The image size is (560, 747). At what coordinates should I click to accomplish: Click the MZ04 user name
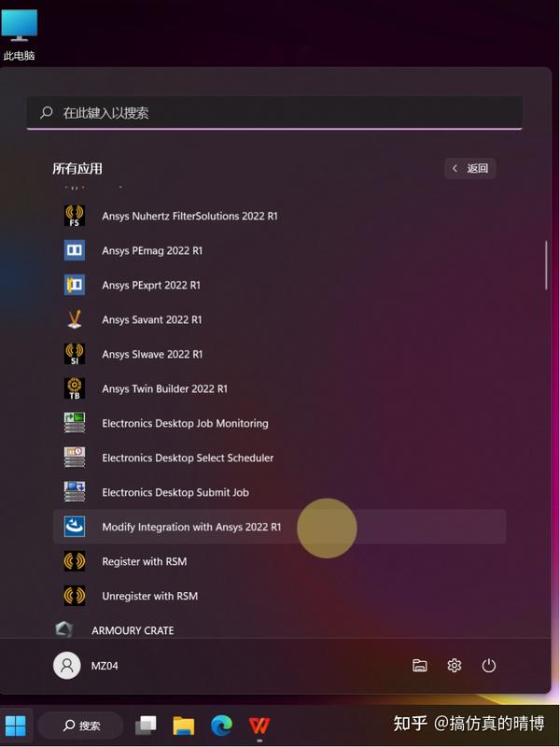click(x=105, y=666)
